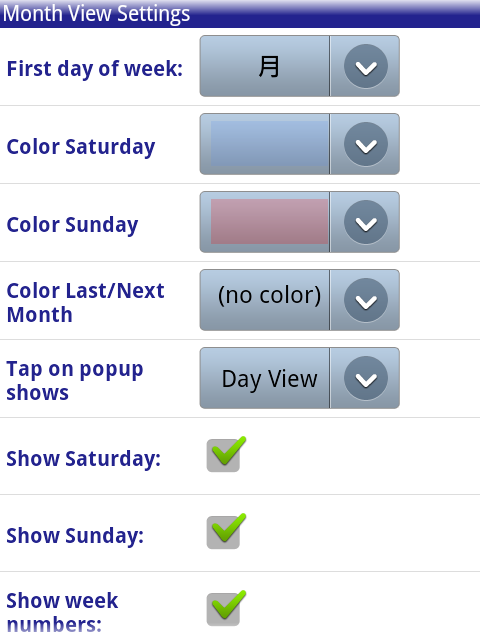
Task: Click the Color Sunday chevron circle icon
Action: pos(366,222)
